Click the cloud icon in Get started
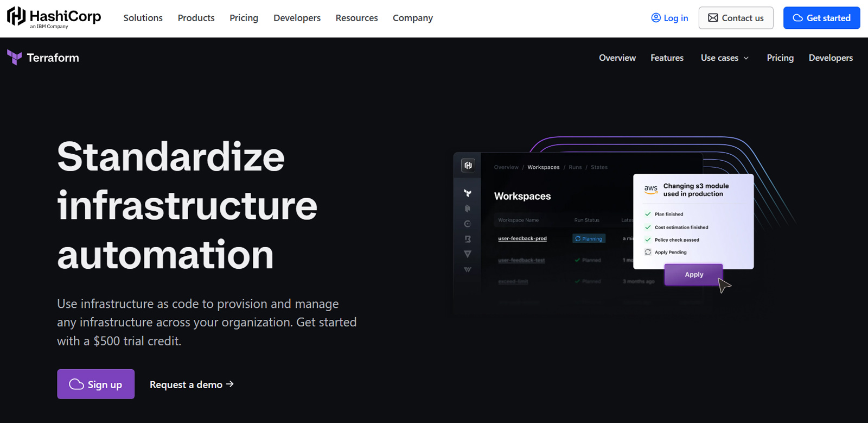 pyautogui.click(x=797, y=18)
